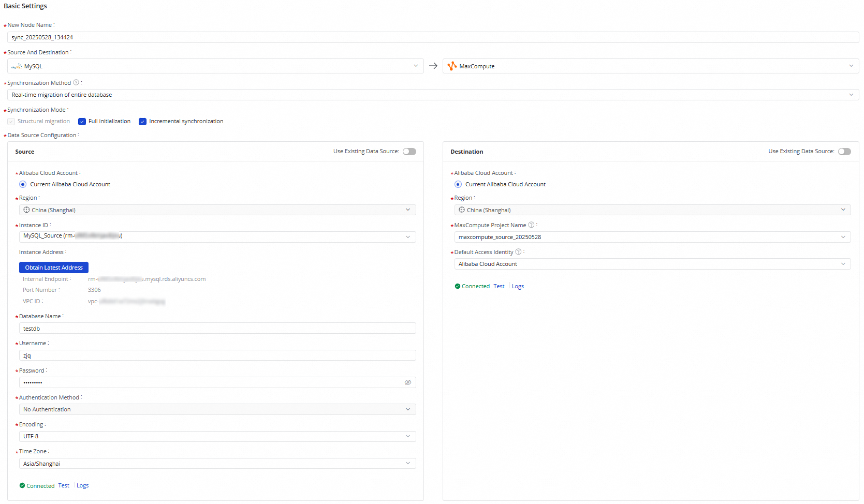The width and height of the screenshot is (864, 504).
Task: Click the green Connected status icon under Destination
Action: click(x=458, y=286)
